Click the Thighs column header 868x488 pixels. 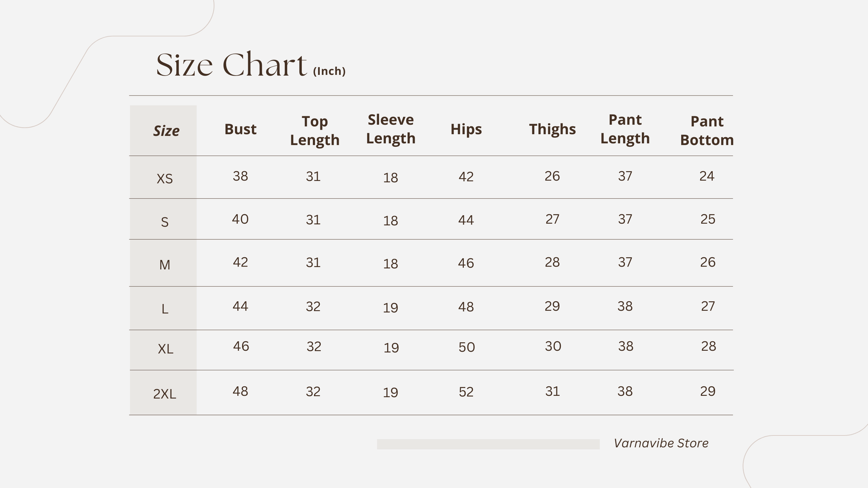(552, 129)
